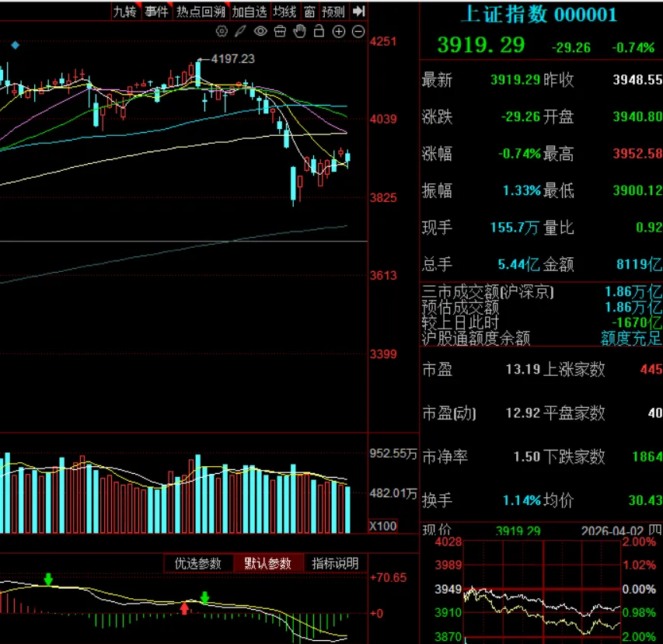Click the 昨收 value 3948.55
This screenshot has width=663, height=644.
637,79
